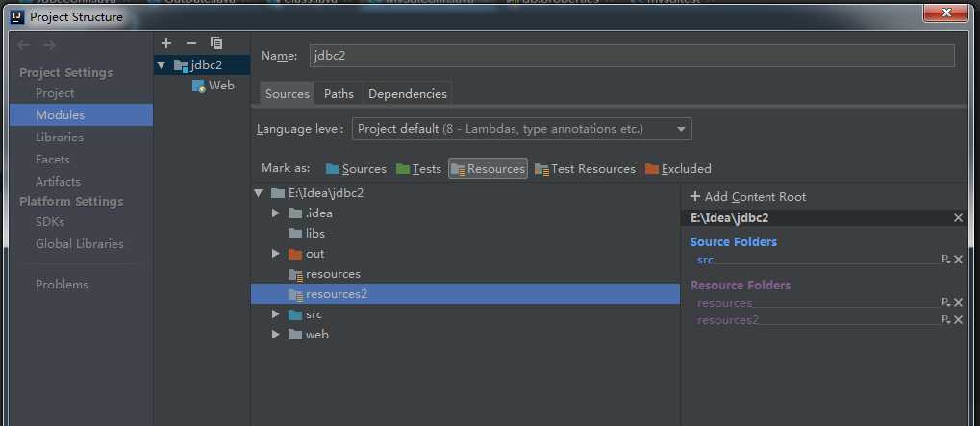Image resolution: width=980 pixels, height=426 pixels.
Task: Switch to the Sources tab
Action: pos(288,93)
